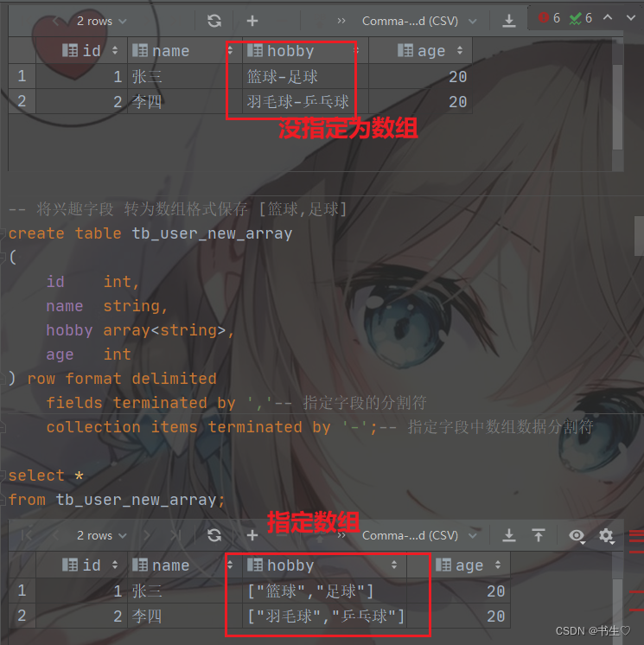Open bottom grid settings gear

tap(606, 535)
